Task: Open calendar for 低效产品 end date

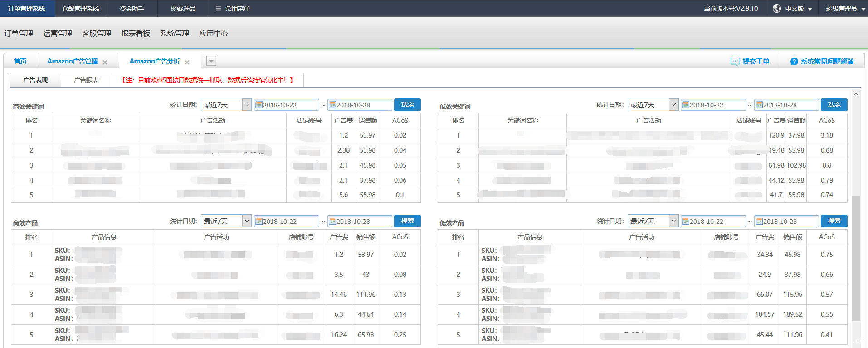Action: pos(759,222)
